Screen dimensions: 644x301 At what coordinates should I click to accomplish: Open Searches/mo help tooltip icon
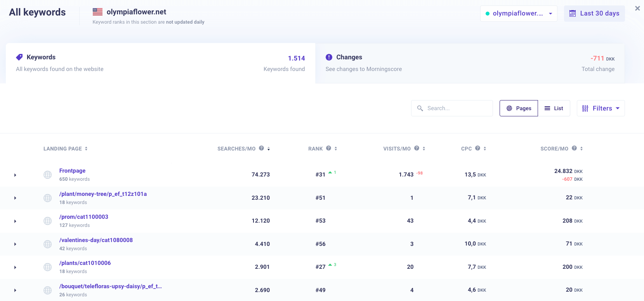point(262,148)
